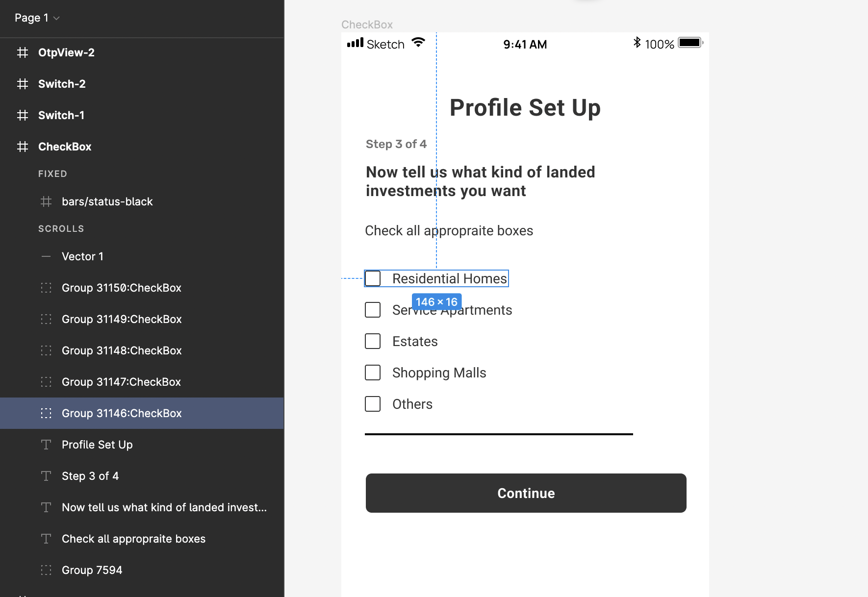The height and width of the screenshot is (597, 868).
Task: Select the Group 7594 layer
Action: click(x=142, y=570)
